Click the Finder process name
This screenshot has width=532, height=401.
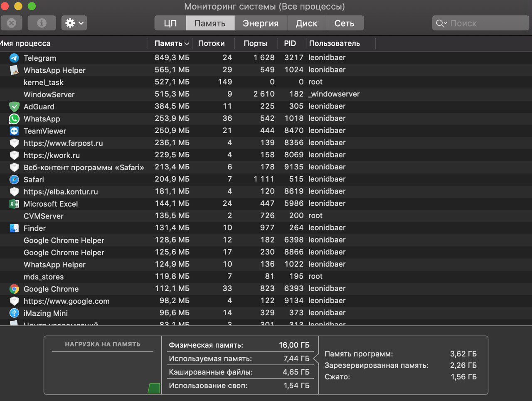click(x=34, y=228)
